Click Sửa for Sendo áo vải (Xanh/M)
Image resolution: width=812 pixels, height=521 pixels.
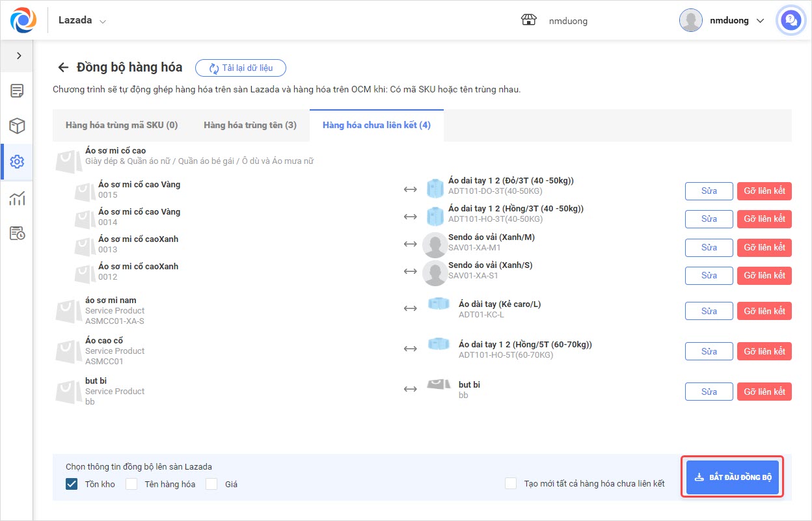[x=709, y=247]
